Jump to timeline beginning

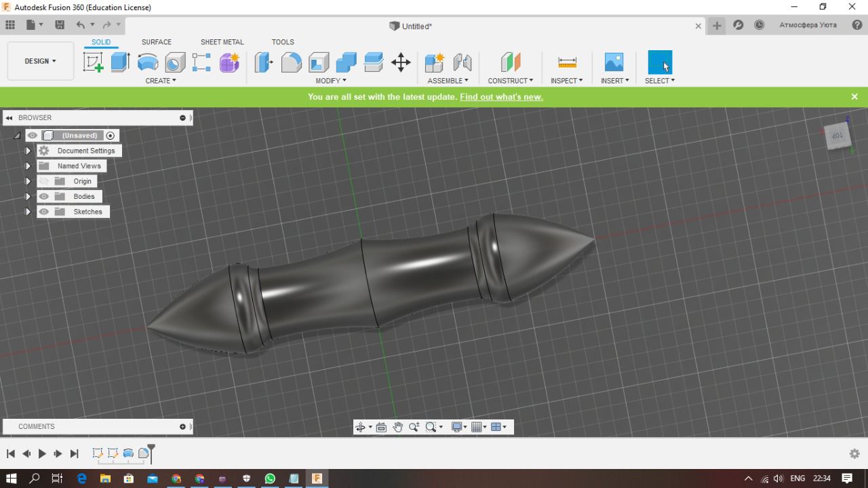10,453
